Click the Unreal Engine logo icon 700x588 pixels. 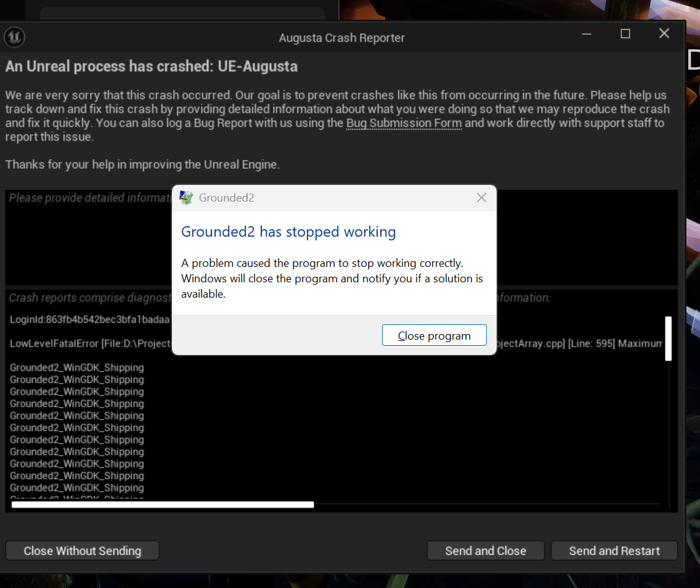point(14,37)
